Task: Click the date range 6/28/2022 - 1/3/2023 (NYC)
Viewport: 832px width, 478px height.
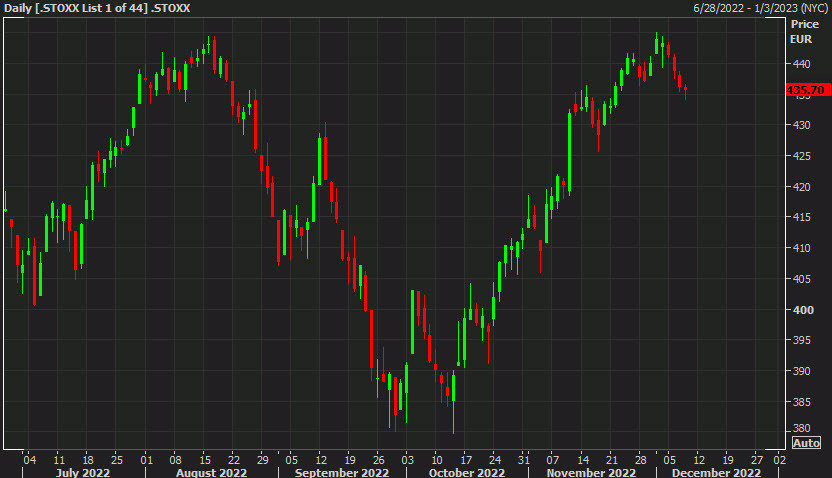Action: (760, 8)
